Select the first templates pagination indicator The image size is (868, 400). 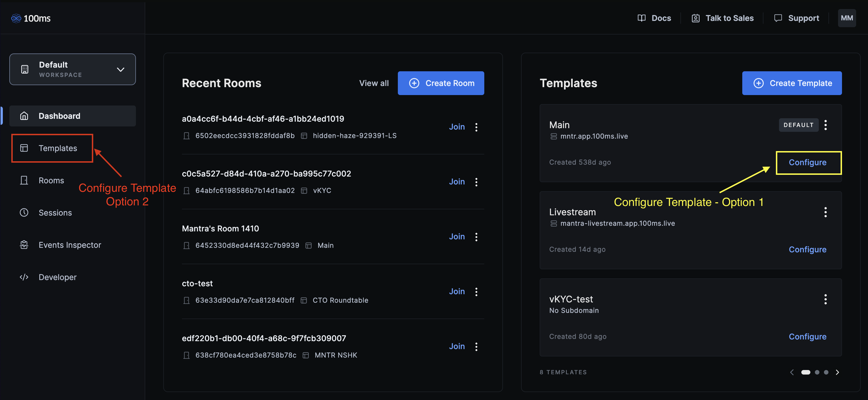(806, 372)
